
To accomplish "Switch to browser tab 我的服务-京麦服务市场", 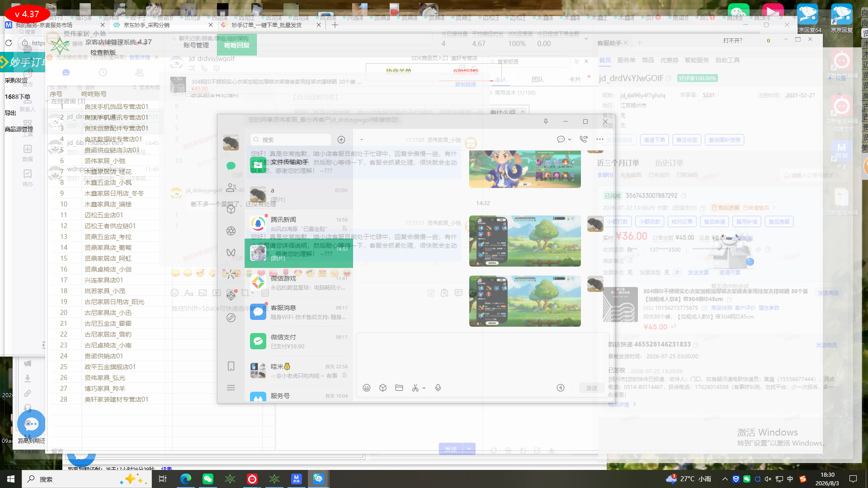I will coord(55,25).
